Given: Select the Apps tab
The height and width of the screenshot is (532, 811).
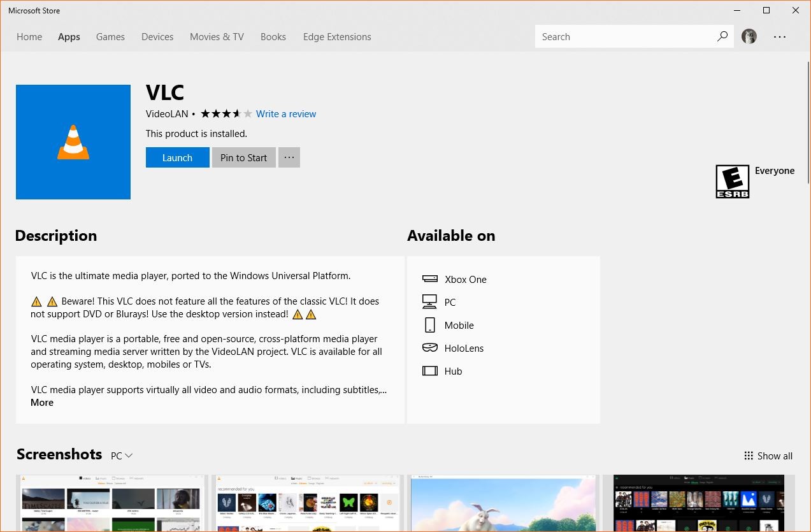Looking at the screenshot, I should (x=69, y=37).
